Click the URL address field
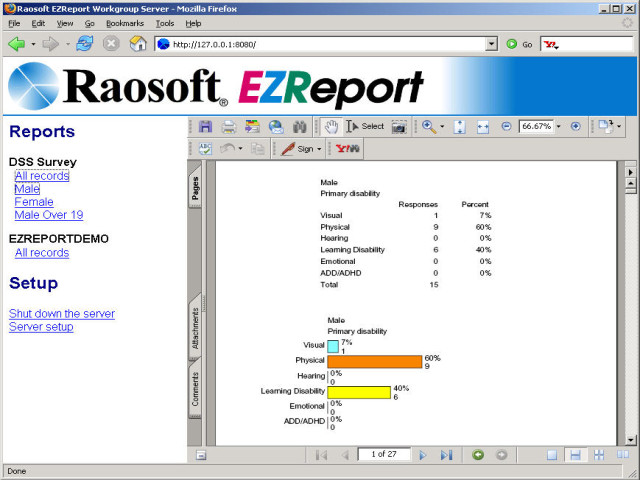The width and height of the screenshot is (640, 480). tap(320, 44)
